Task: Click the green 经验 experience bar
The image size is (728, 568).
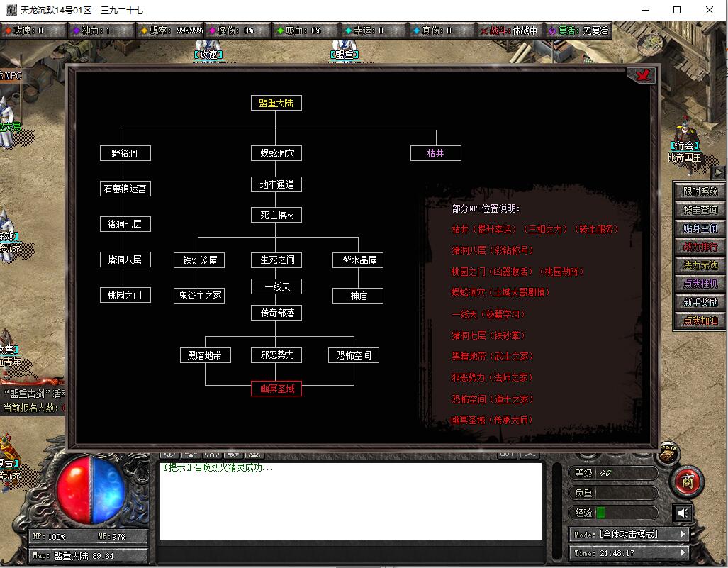Action: point(600,513)
